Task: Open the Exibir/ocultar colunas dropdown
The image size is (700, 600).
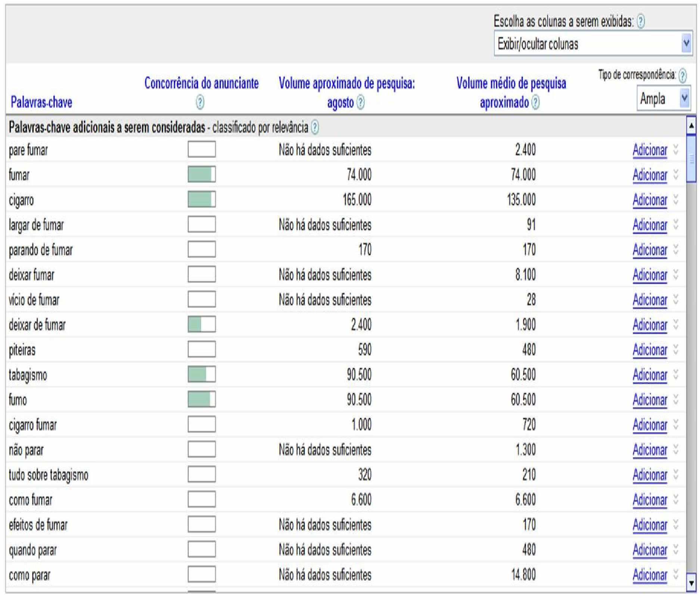Action: (x=593, y=44)
